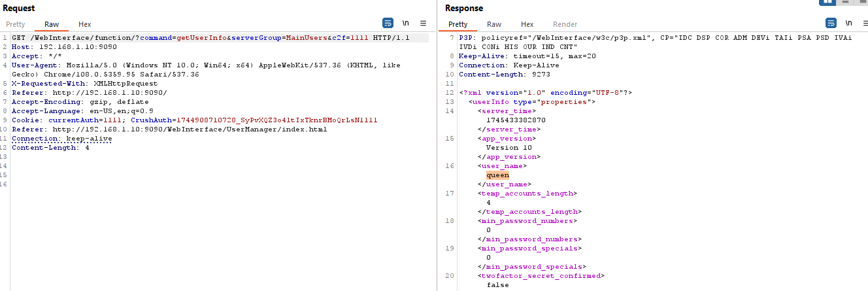The height and width of the screenshot is (291, 868).
Task: Switch to the Raw tab in Response panel
Action: (494, 24)
